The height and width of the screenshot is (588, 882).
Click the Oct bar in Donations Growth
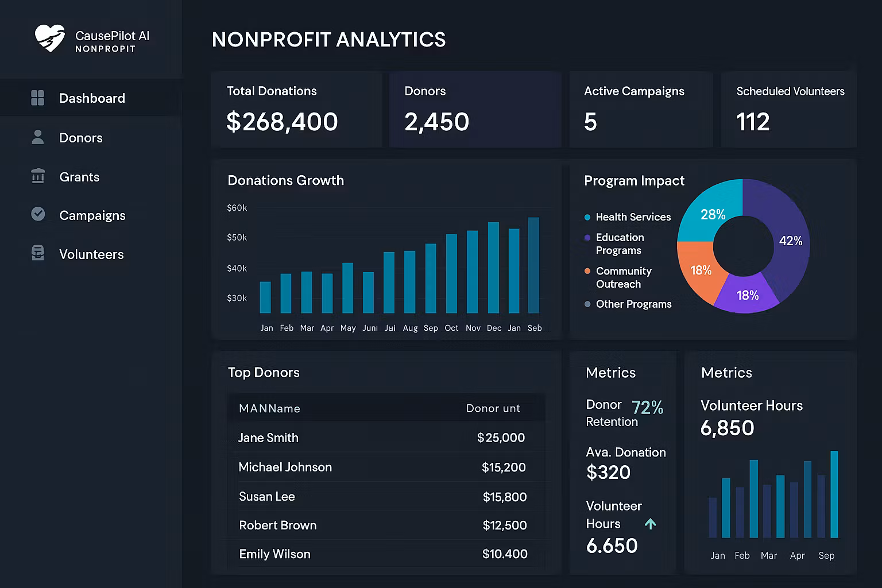point(451,273)
